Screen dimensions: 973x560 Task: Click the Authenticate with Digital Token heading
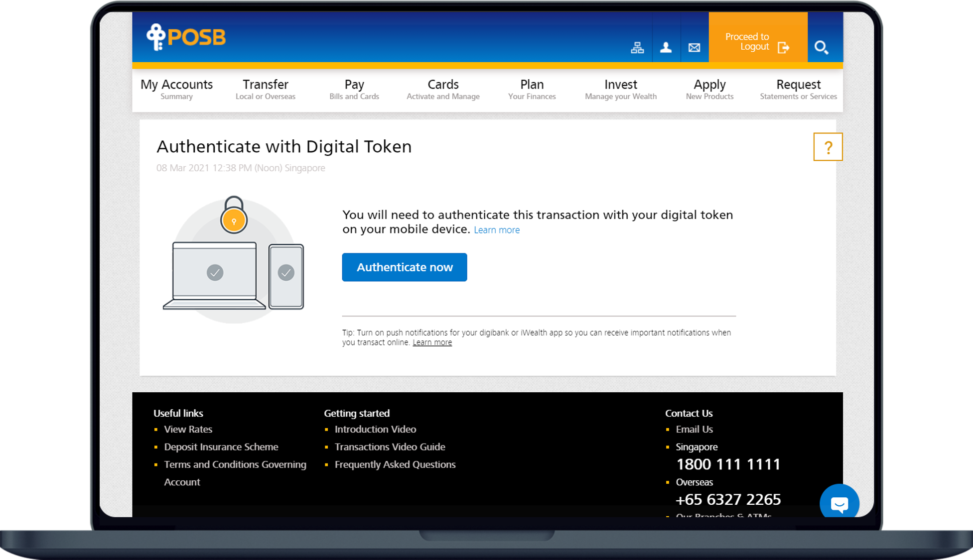tap(284, 147)
